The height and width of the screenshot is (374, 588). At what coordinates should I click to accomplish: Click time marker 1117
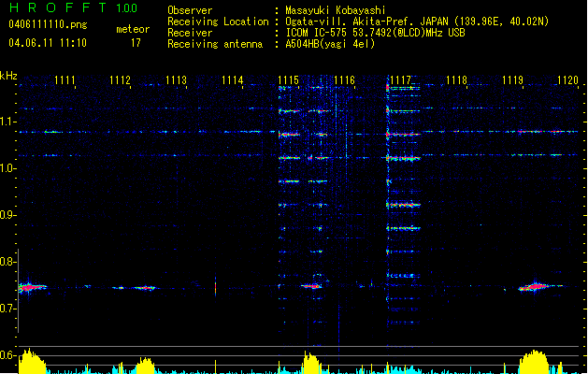point(400,80)
